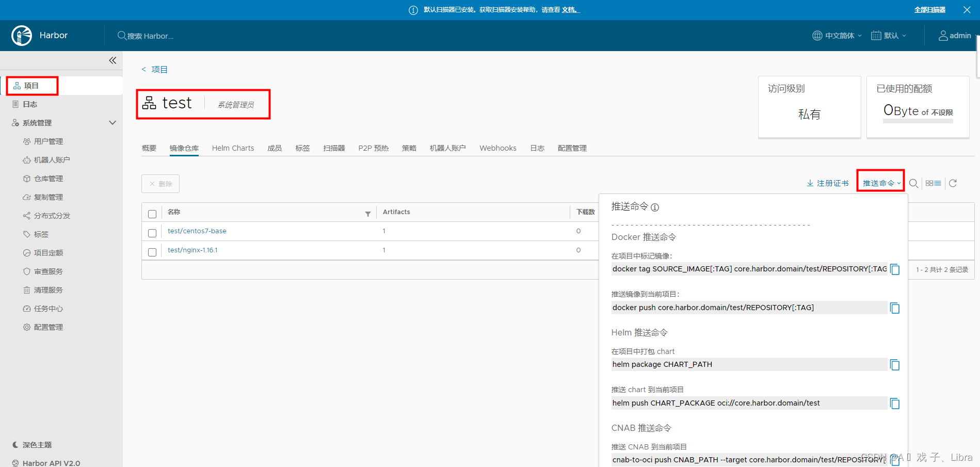Screen dimensions: 980x467
Task: Open 审查服务 in sidebar
Action: 49,271
